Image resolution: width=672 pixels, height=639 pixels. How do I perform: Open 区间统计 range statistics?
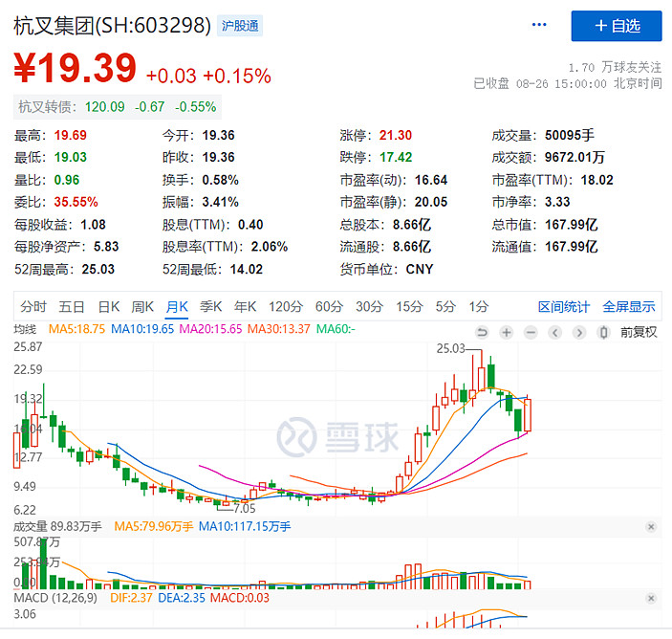564,307
